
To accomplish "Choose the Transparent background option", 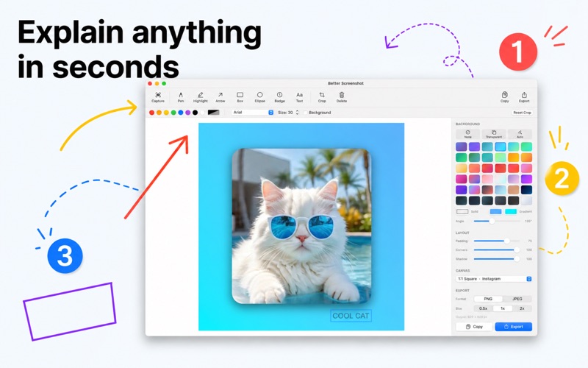I will (x=494, y=134).
